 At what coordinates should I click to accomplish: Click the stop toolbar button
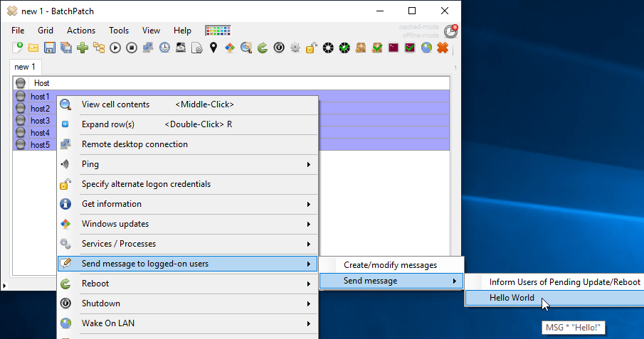pos(132,48)
